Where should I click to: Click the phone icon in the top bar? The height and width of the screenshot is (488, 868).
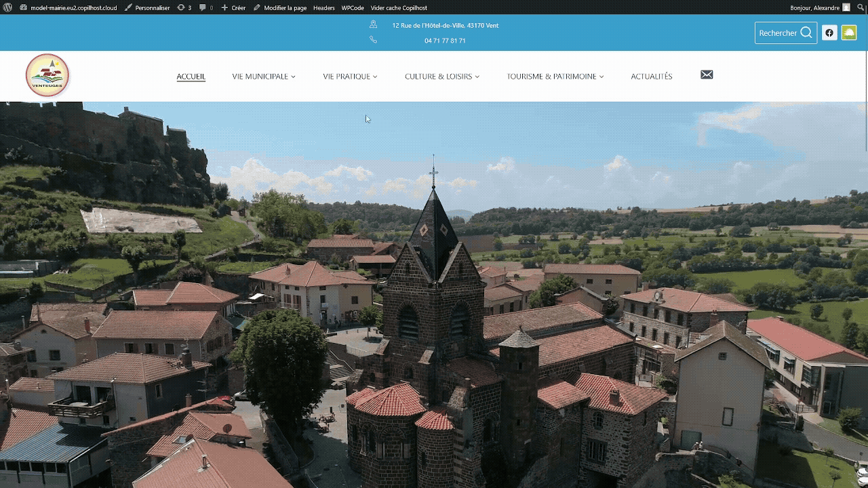click(373, 40)
